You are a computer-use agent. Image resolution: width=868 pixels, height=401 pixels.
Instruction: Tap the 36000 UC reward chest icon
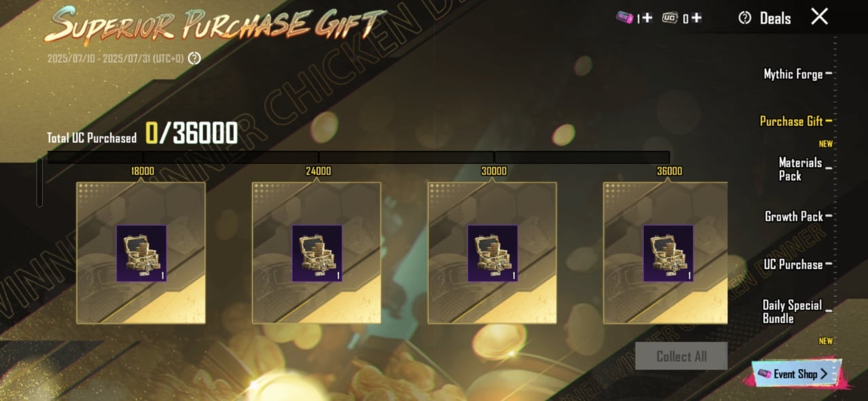(668, 254)
